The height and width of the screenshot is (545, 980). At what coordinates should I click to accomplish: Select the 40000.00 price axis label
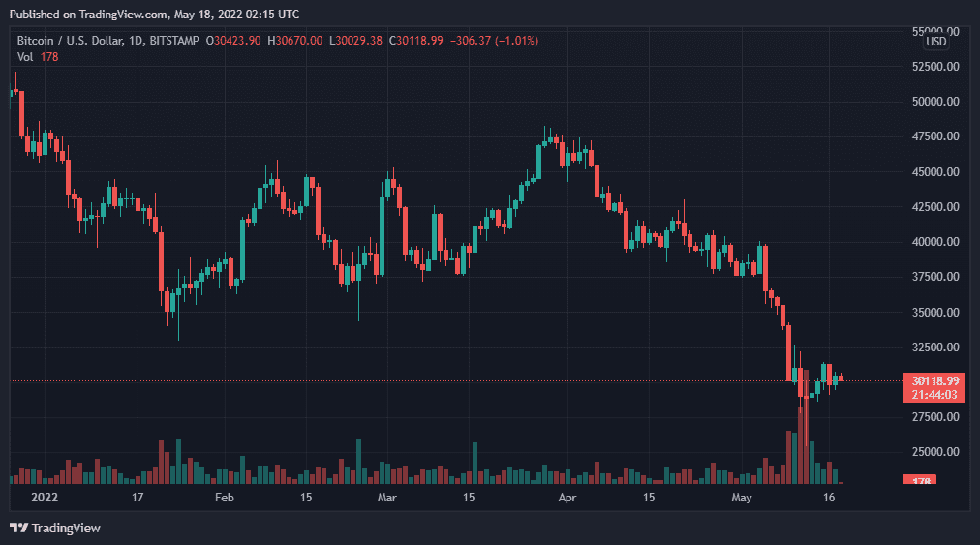(935, 242)
